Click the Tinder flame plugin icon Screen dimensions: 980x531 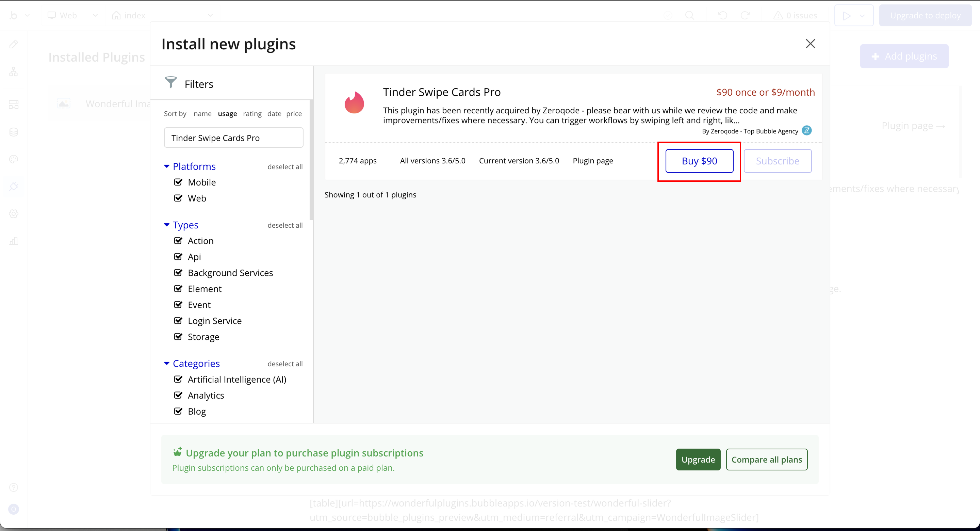coord(354,103)
